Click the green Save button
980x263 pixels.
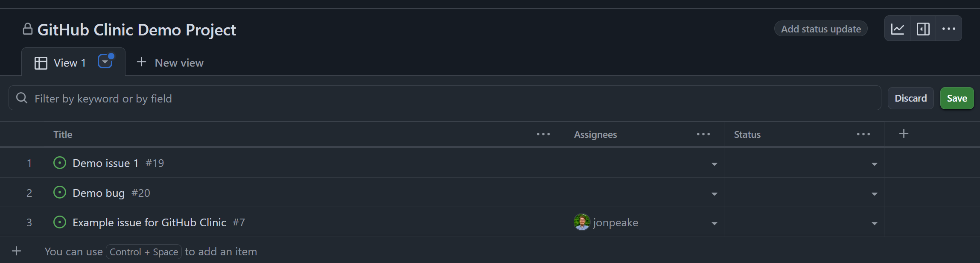click(957, 98)
